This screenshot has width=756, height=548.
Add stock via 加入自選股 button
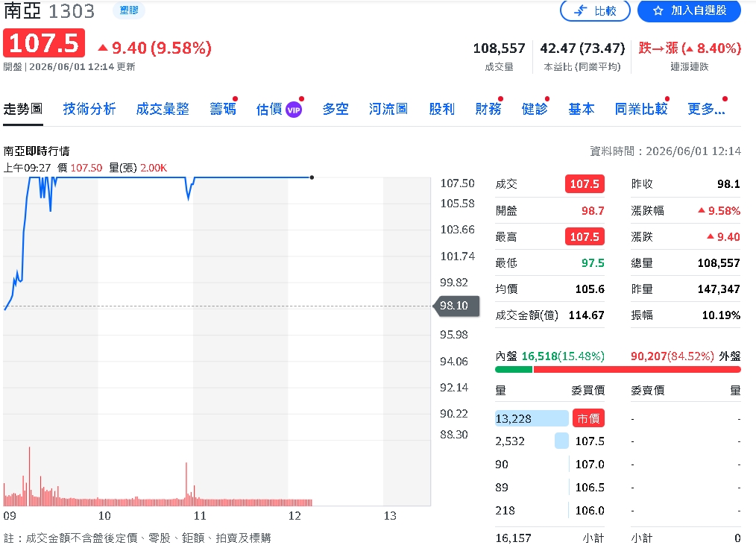click(x=689, y=10)
